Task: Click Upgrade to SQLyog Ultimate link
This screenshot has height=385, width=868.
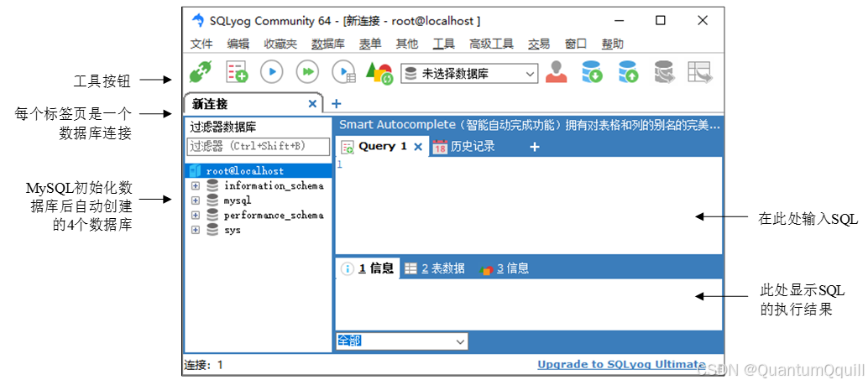Action: pos(621,365)
